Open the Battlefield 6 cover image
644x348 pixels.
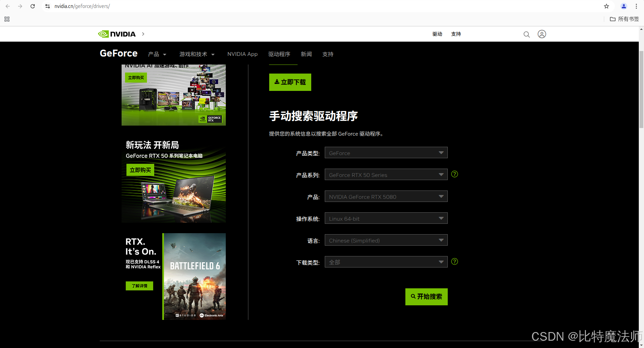195,277
